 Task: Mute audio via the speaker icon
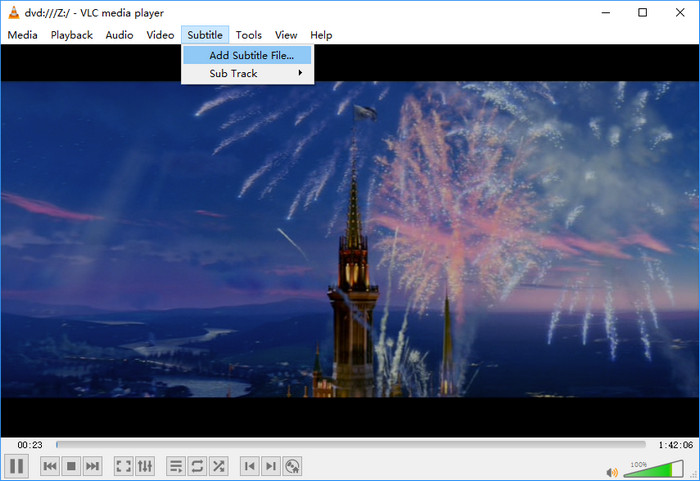click(612, 472)
